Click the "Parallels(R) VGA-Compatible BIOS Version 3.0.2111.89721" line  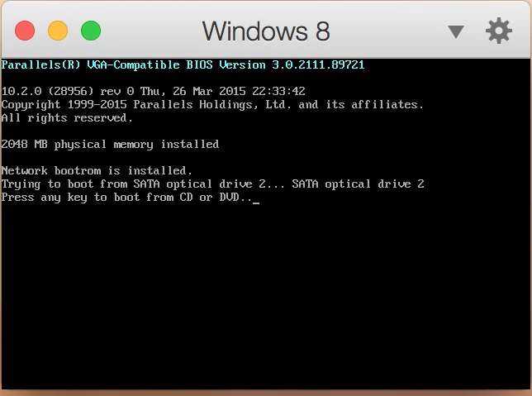183,64
